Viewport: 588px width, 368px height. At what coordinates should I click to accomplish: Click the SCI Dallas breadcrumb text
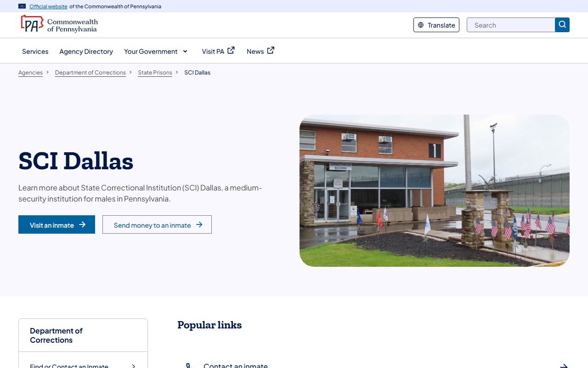[198, 73]
